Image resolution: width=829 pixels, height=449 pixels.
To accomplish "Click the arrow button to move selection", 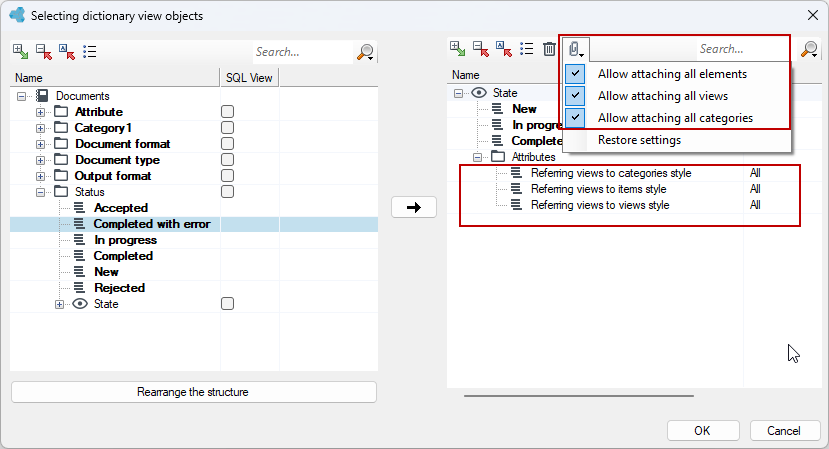I will [x=414, y=207].
